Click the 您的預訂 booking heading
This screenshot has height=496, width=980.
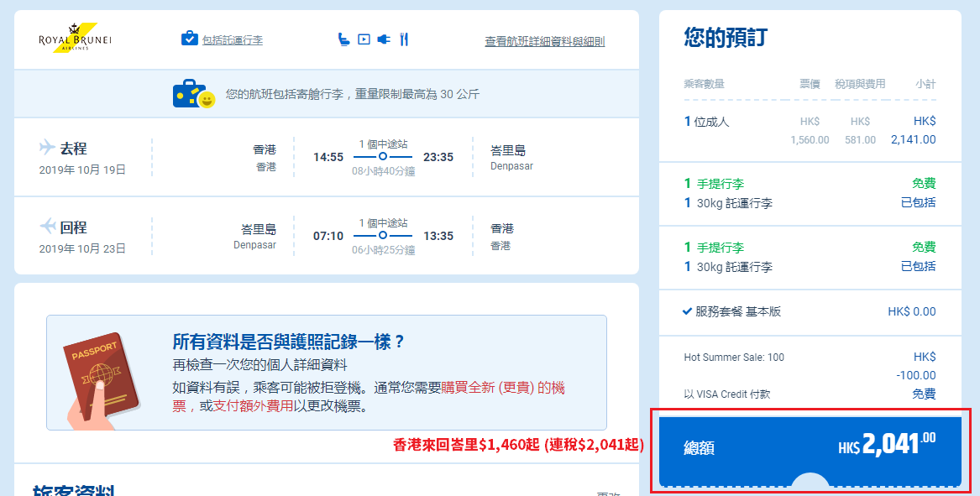[x=725, y=38]
